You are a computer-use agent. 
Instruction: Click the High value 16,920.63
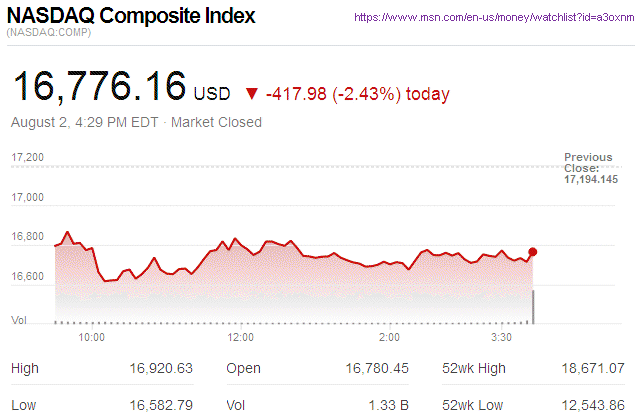pos(161,368)
